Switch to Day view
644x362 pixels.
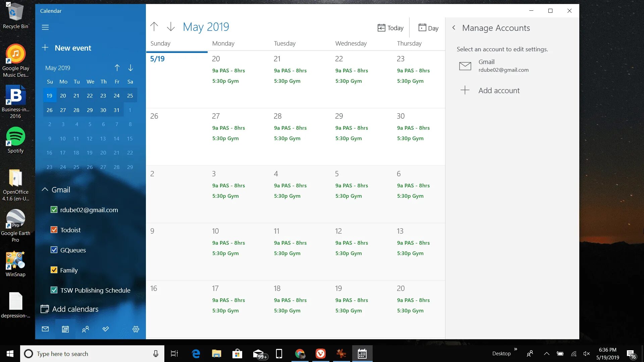(428, 28)
